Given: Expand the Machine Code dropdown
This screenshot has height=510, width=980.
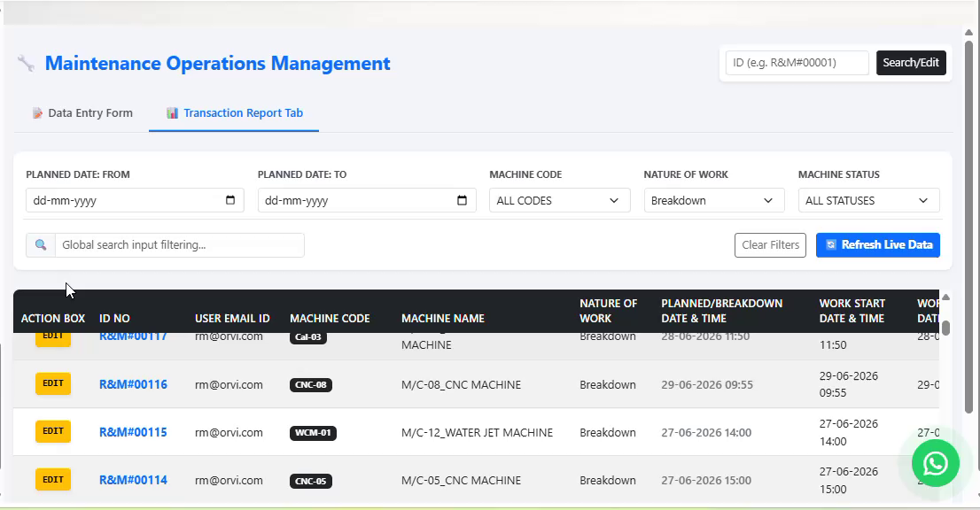Looking at the screenshot, I should (x=559, y=200).
